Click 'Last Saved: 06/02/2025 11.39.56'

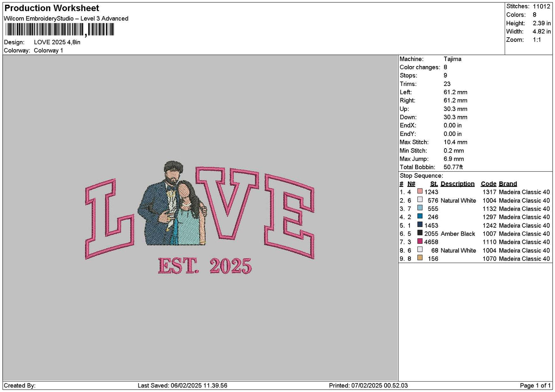182,385
